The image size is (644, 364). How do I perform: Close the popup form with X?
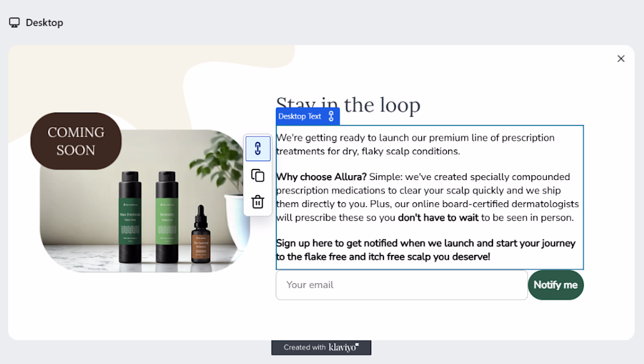[x=621, y=59]
